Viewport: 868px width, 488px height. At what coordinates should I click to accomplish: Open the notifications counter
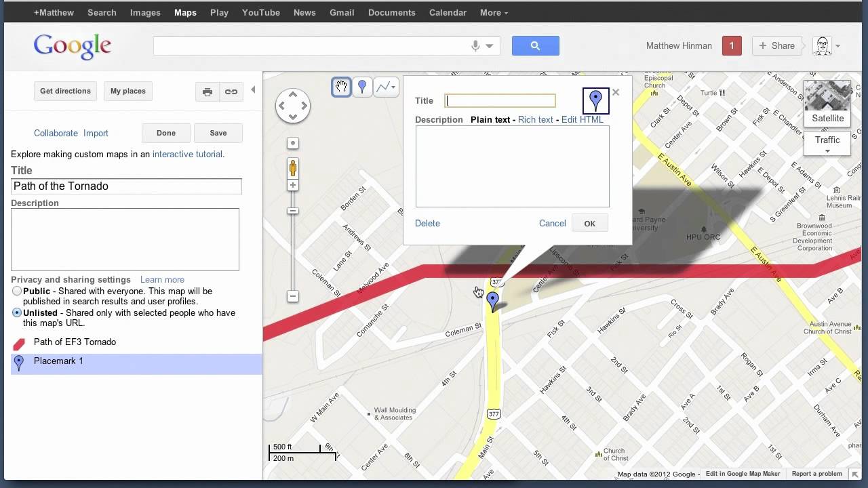[x=732, y=45]
